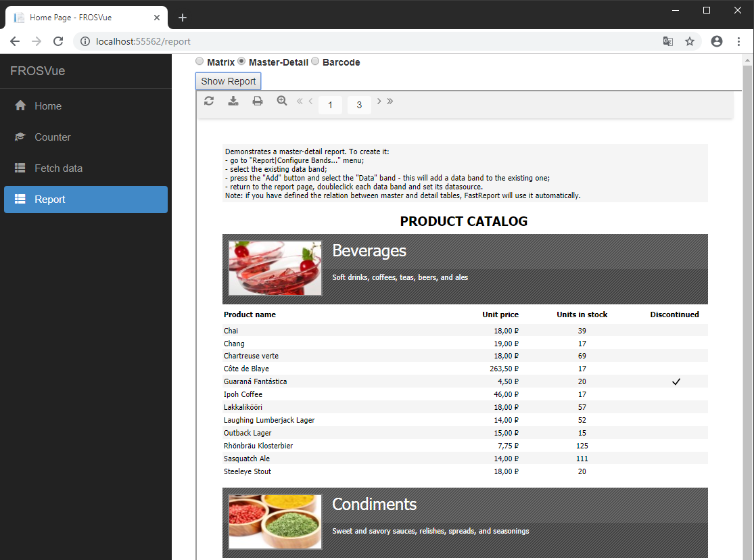Switch to the Barcode report type
This screenshot has height=560, width=754.
point(314,61)
